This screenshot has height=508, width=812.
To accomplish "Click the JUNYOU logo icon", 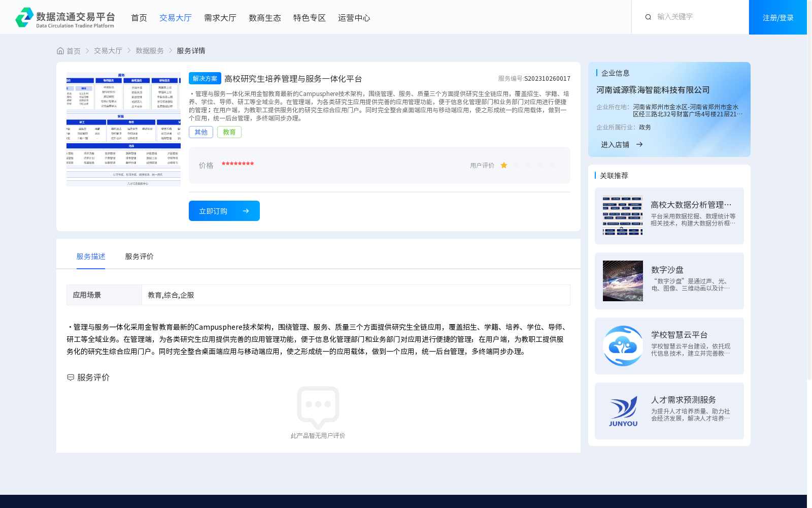I will (x=623, y=411).
